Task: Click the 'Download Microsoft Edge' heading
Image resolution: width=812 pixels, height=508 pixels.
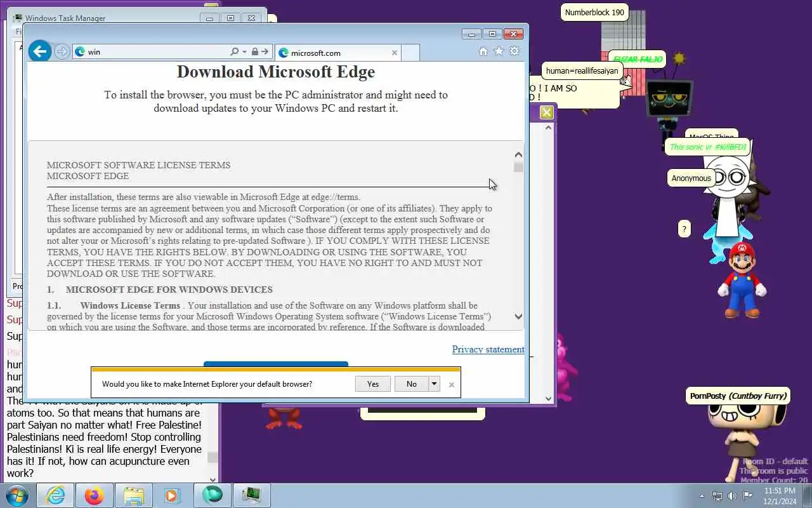Action: 276,72
